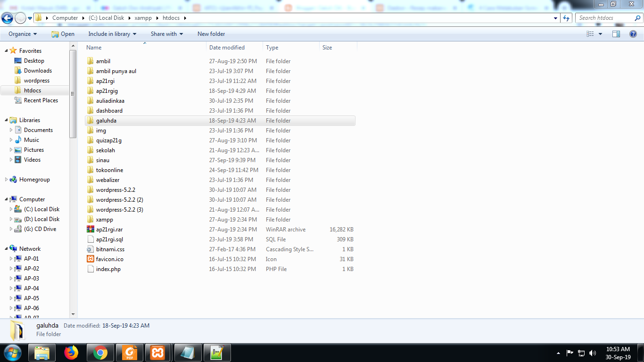Viewport: 644px width, 362px height.
Task: Select the wordpress-5.2.2 (3) folder
Action: [220, 210]
